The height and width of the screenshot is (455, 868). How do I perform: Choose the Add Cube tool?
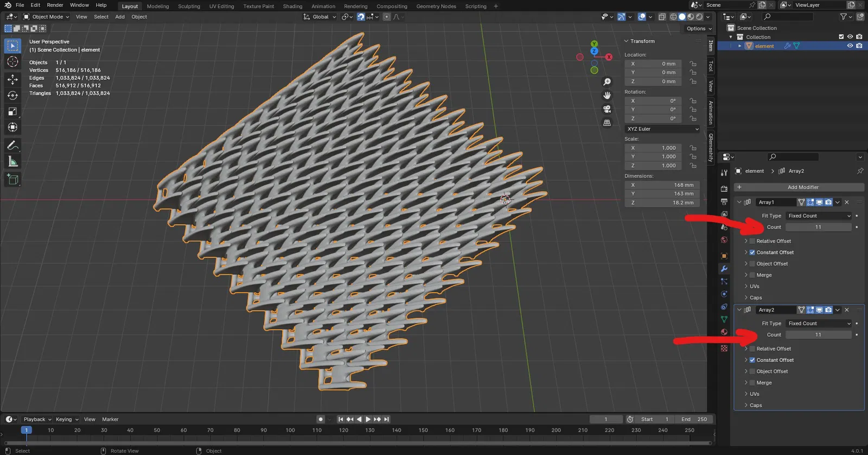pyautogui.click(x=12, y=179)
